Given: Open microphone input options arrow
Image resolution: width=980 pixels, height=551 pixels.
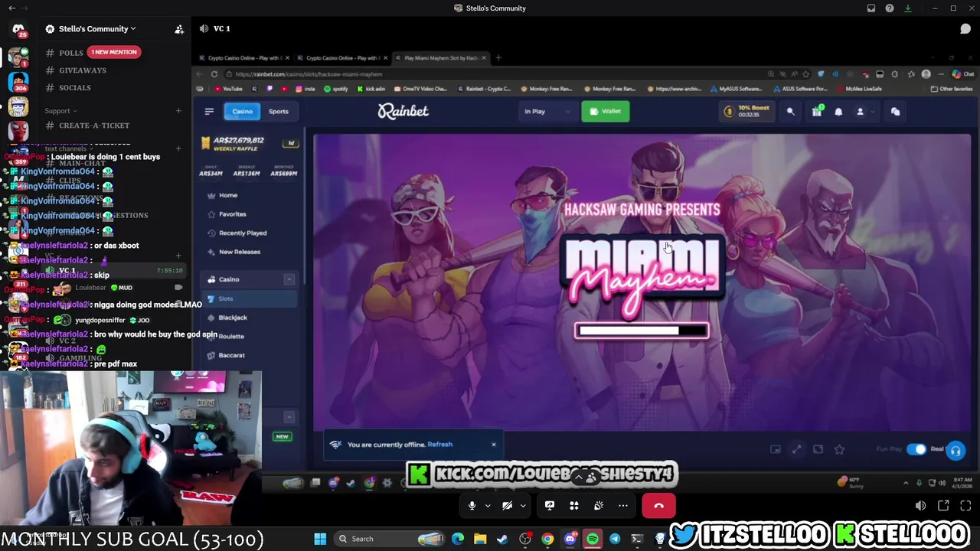Looking at the screenshot, I should (x=488, y=506).
